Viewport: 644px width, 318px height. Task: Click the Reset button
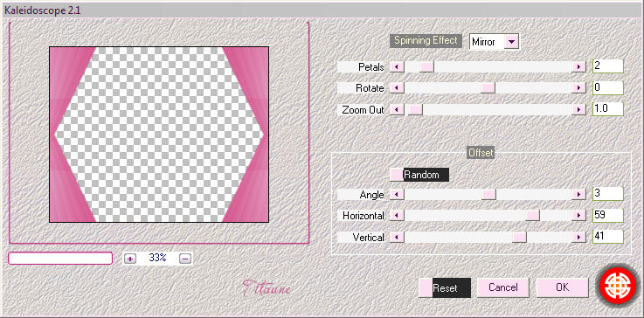tap(445, 287)
